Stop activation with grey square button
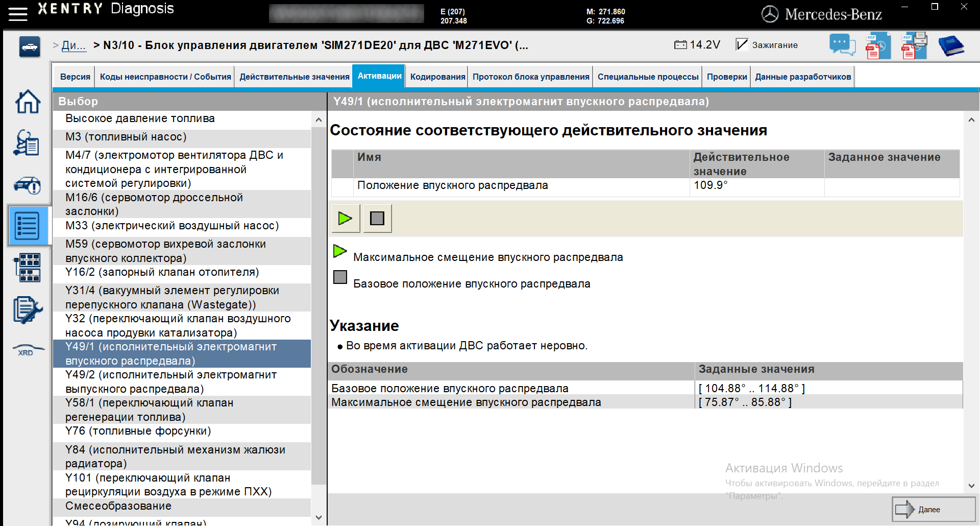Image resolution: width=980 pixels, height=526 pixels. [x=377, y=219]
